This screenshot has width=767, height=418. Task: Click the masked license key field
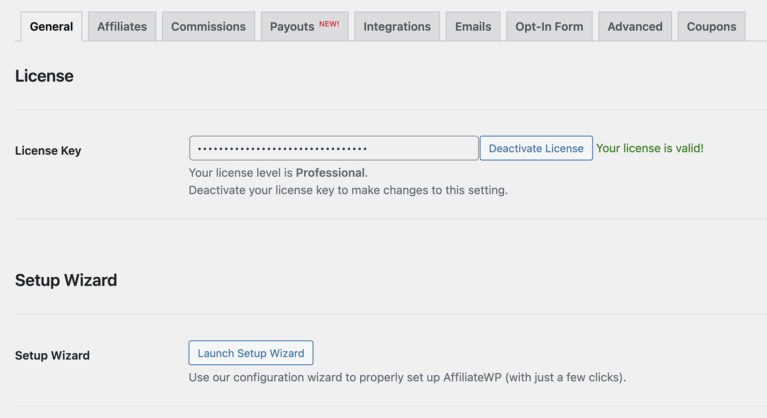tap(333, 148)
